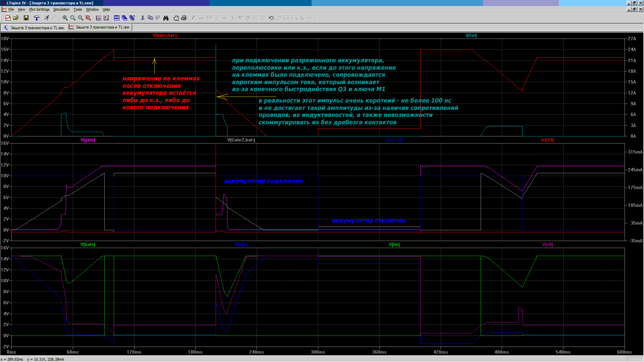This screenshot has height=362, width=644.
Task: Autorange the Y axis from the toolbar
Action: (x=106, y=18)
